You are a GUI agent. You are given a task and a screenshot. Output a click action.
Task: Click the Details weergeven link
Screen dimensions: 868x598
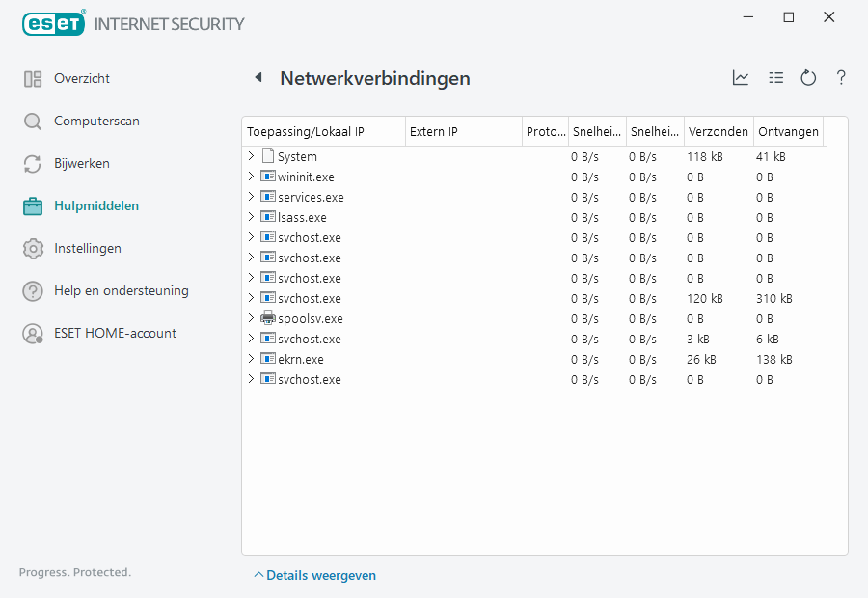pyautogui.click(x=320, y=574)
